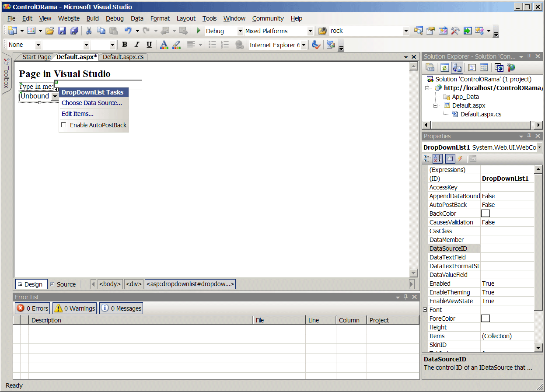
Task: Switch to Source view button
Action: tap(63, 284)
